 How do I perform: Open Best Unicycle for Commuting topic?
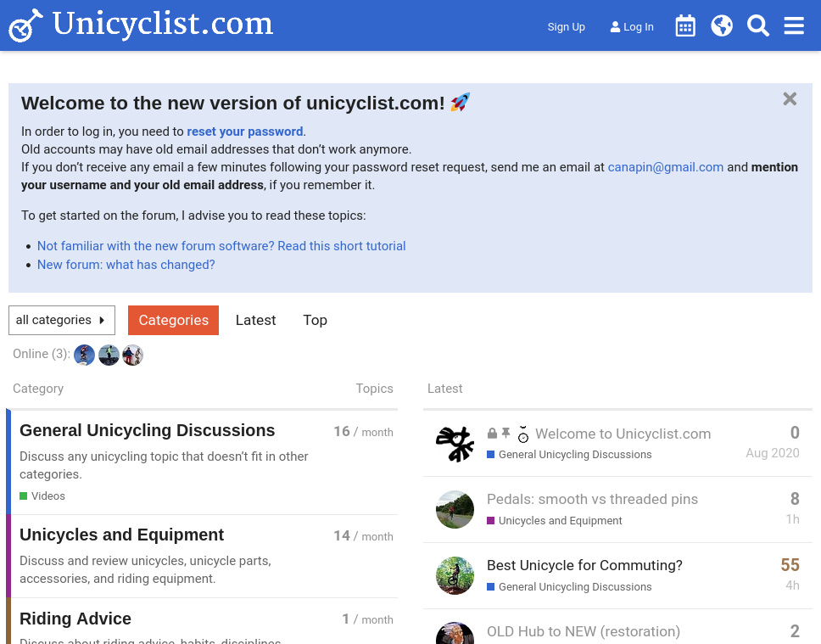point(584,565)
